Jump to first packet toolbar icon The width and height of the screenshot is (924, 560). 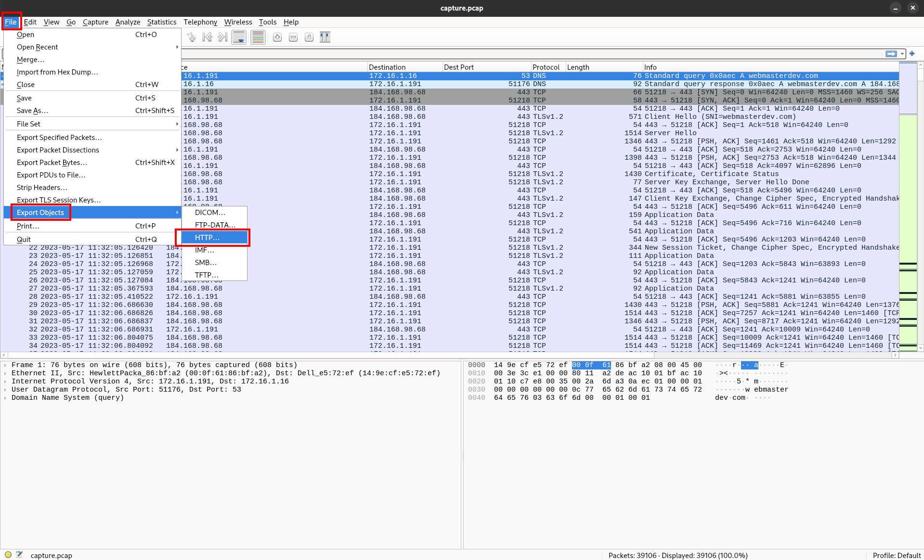[x=207, y=38]
